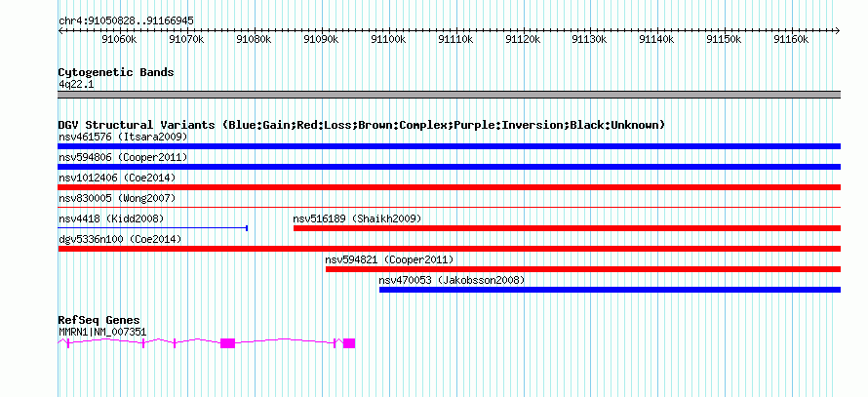Viewport: 868px width, 397px height.
Task: Select the blue gain bar under nsv461576
Action: pyautogui.click(x=450, y=146)
